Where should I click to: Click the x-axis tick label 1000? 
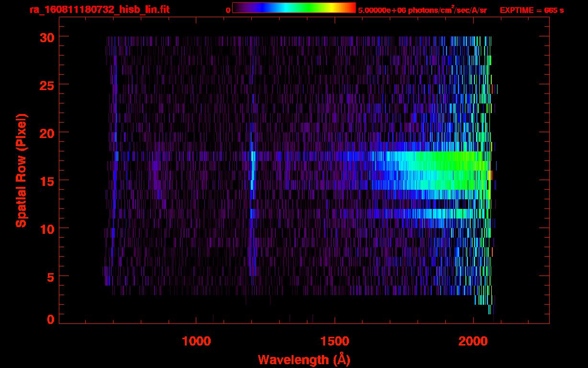tap(196, 341)
